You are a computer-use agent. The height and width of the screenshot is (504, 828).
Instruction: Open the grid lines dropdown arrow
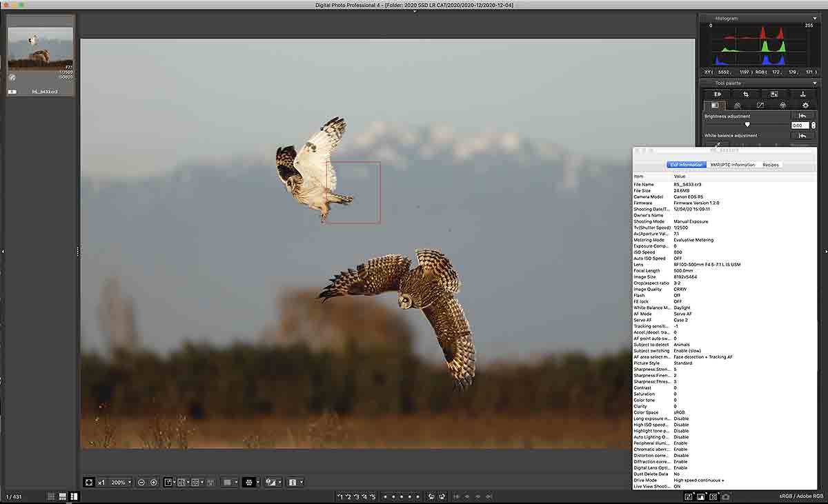pyautogui.click(x=258, y=483)
